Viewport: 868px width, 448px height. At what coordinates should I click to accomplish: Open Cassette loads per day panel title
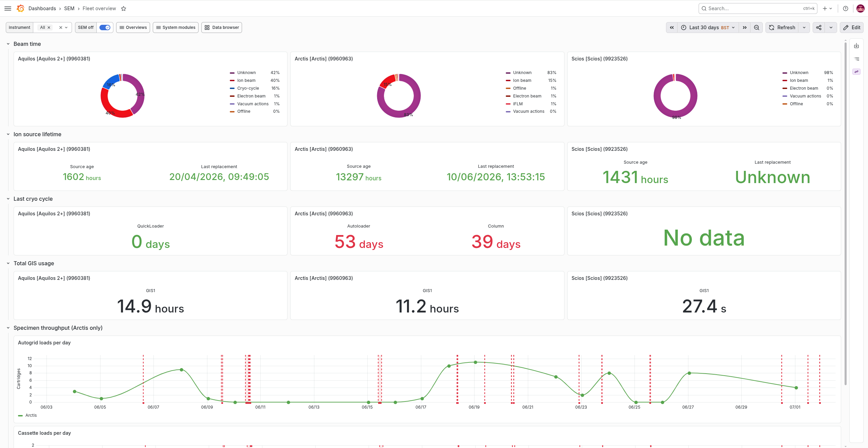point(44,433)
